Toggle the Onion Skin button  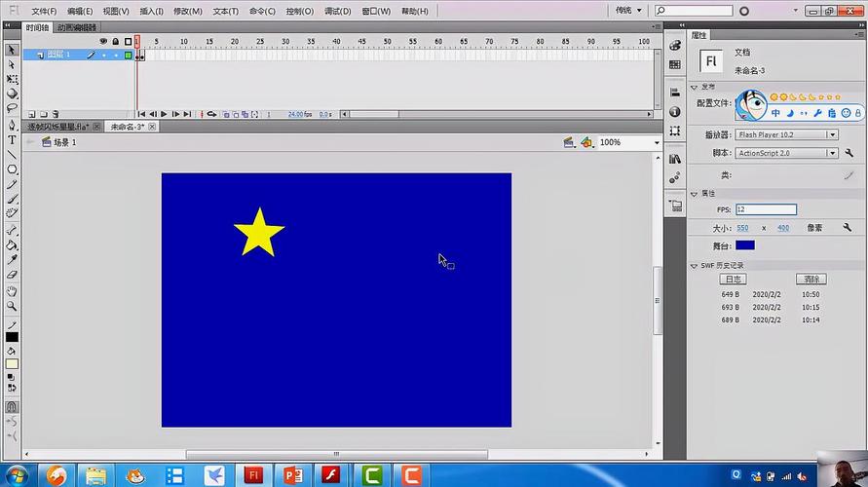(226, 114)
